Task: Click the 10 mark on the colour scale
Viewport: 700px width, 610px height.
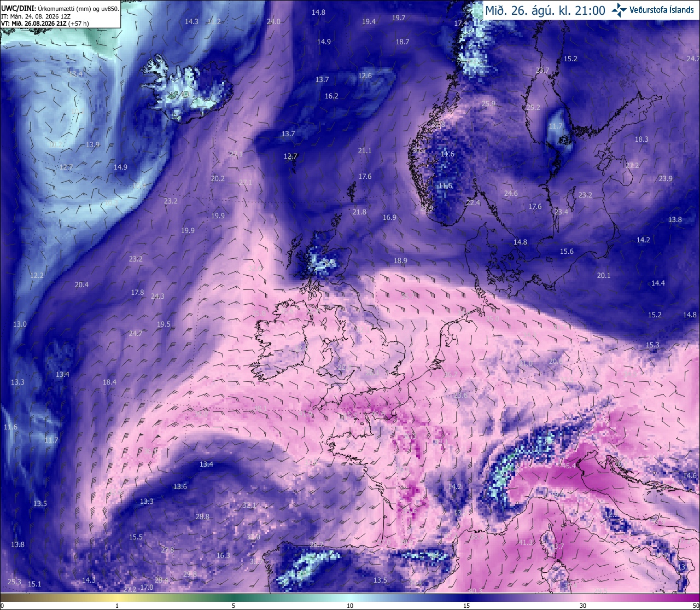Action: (350, 606)
